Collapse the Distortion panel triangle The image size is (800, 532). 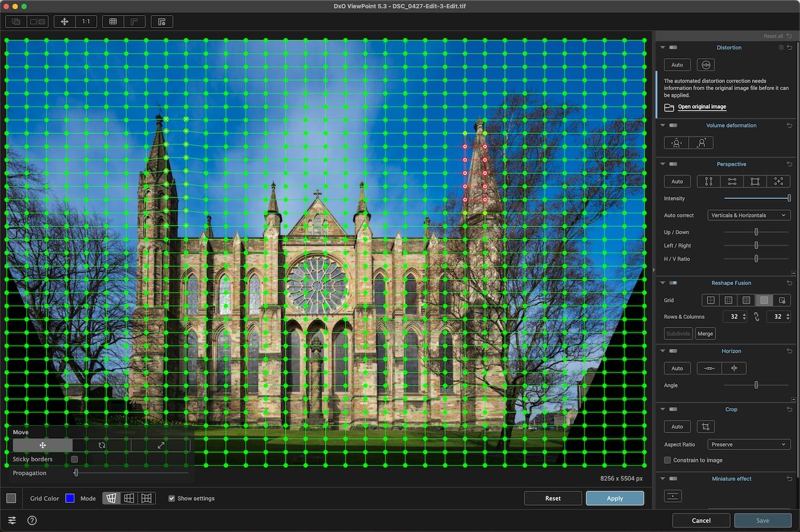click(x=662, y=48)
